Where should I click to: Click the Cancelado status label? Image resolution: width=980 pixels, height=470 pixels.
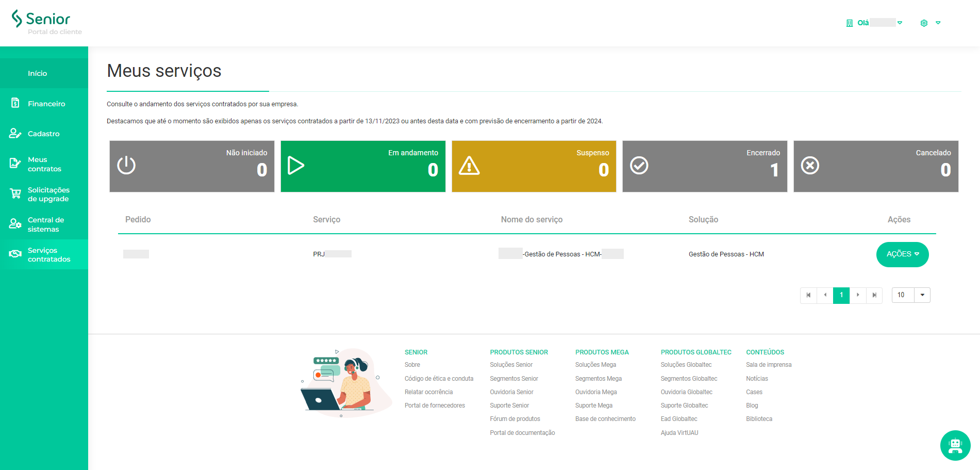933,153
